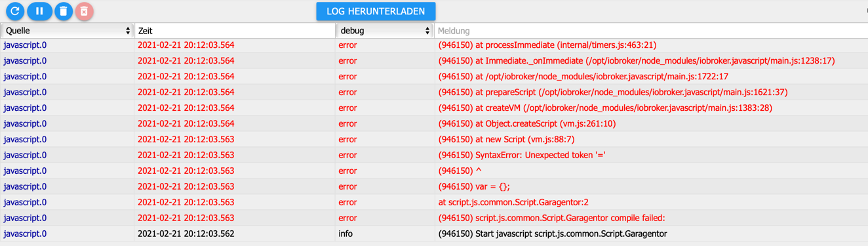The width and height of the screenshot is (868, 246).
Task: Pause the log output
Action: [x=39, y=11]
